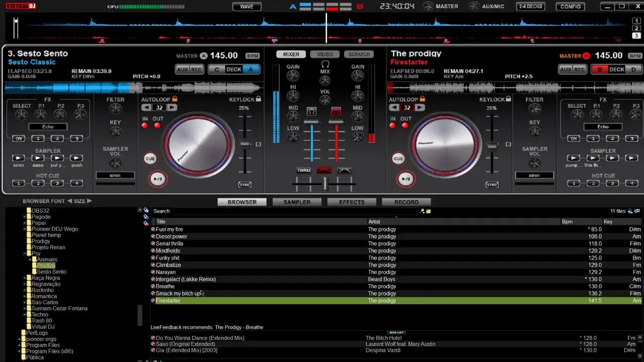Click the headphone MIX knob
Viewport: 644px width, 362px height.
(325, 81)
